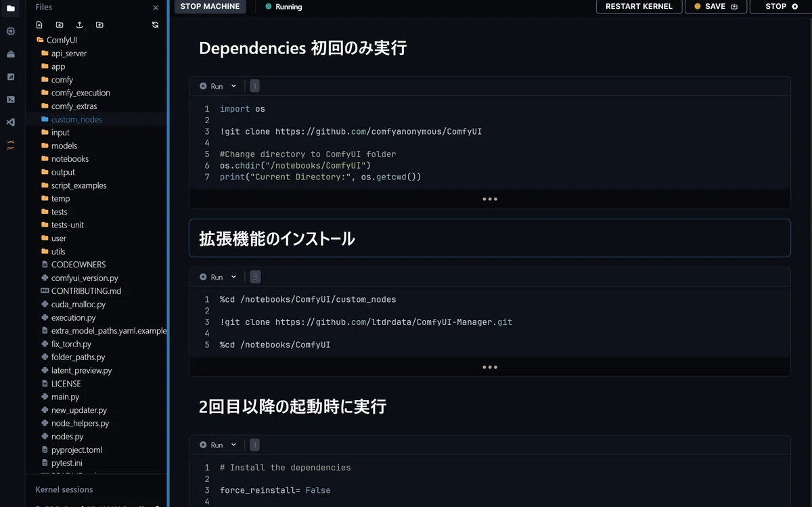This screenshot has width=812, height=507.
Task: Click the Kernel sessions section header
Action: (x=64, y=489)
